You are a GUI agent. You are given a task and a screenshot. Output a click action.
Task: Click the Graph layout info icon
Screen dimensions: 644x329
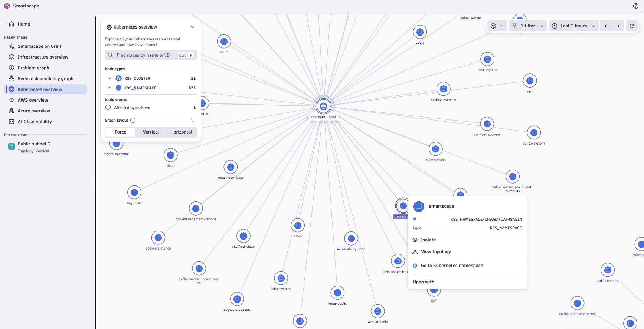[x=133, y=120]
